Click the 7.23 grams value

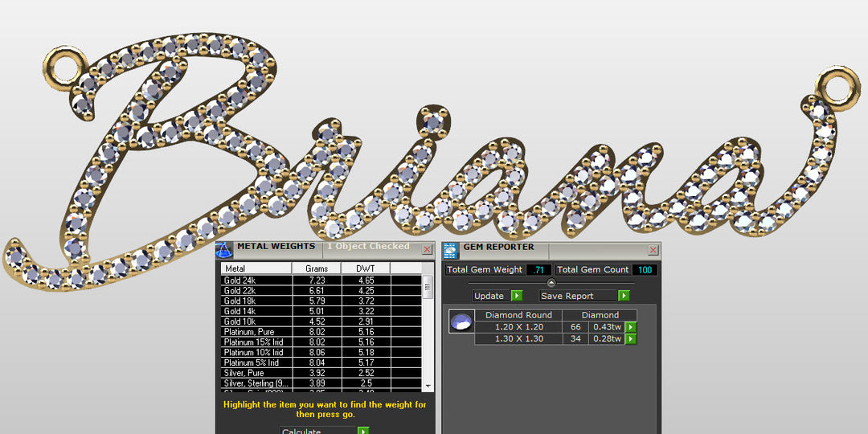coord(317,280)
